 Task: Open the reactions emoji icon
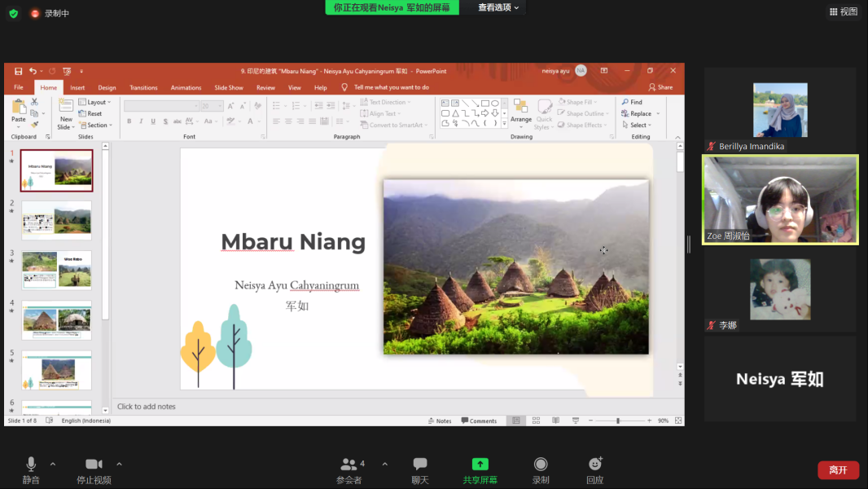tap(595, 464)
